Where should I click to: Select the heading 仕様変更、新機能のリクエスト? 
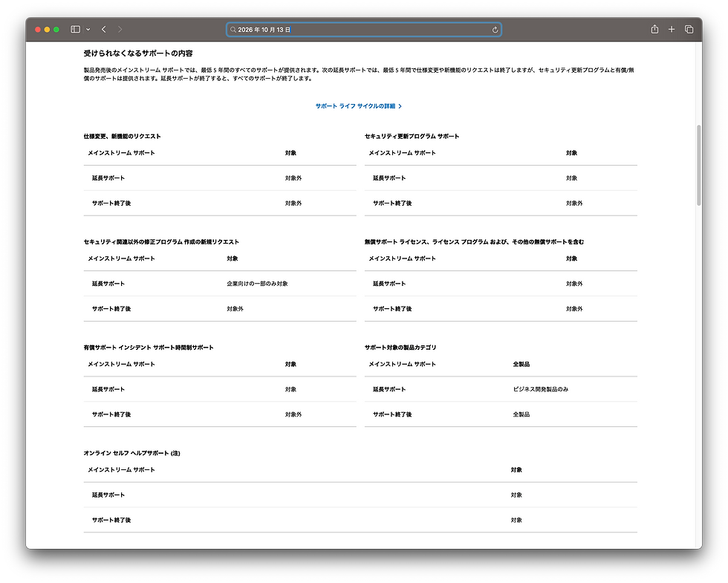[x=122, y=136]
